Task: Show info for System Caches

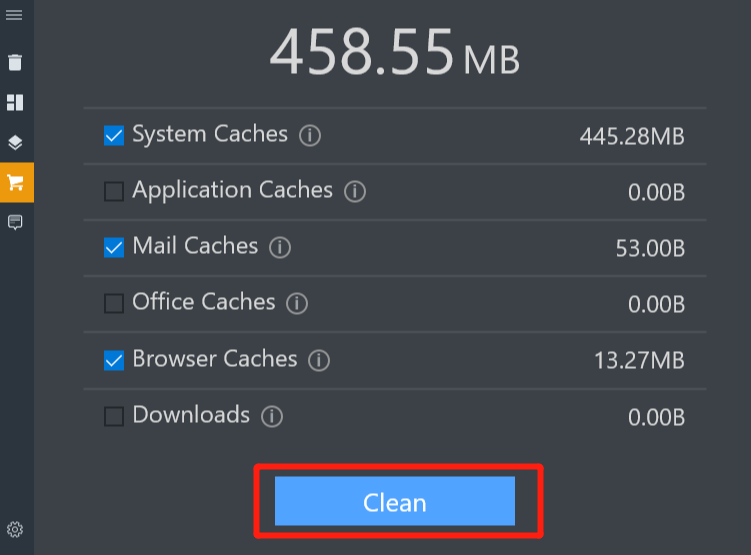Action: pos(310,136)
